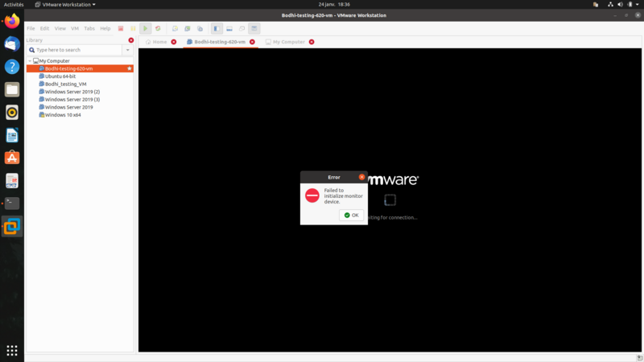644x362 pixels.
Task: Select Bodhi-testing-620-vm in the library
Action: 80,68
